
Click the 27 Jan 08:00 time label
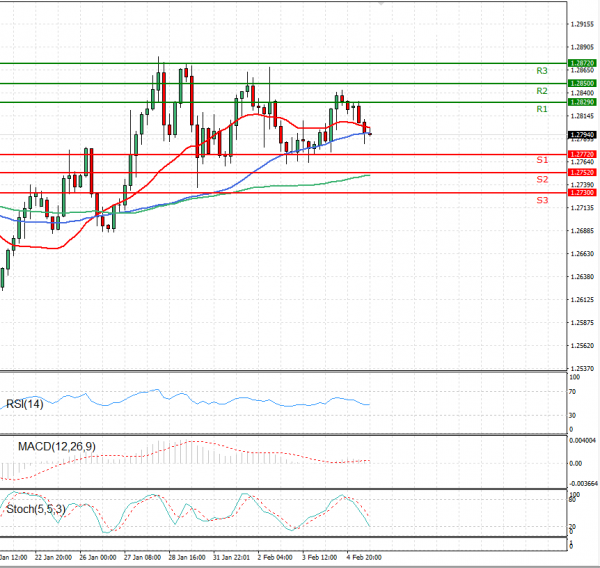(x=142, y=557)
